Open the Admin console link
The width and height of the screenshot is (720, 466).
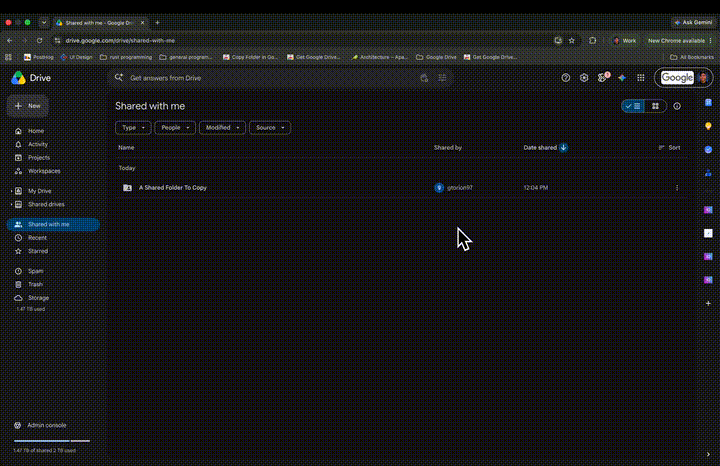pos(40,425)
